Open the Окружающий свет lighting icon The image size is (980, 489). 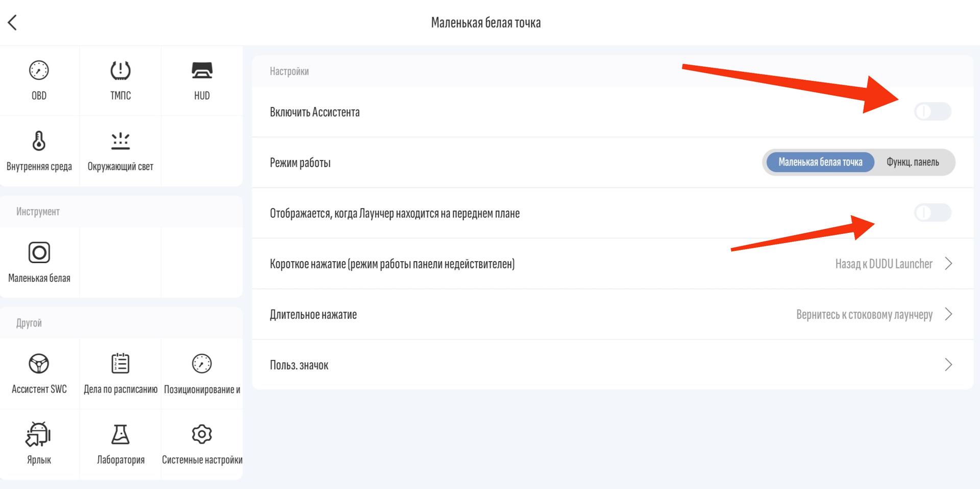coord(120,141)
